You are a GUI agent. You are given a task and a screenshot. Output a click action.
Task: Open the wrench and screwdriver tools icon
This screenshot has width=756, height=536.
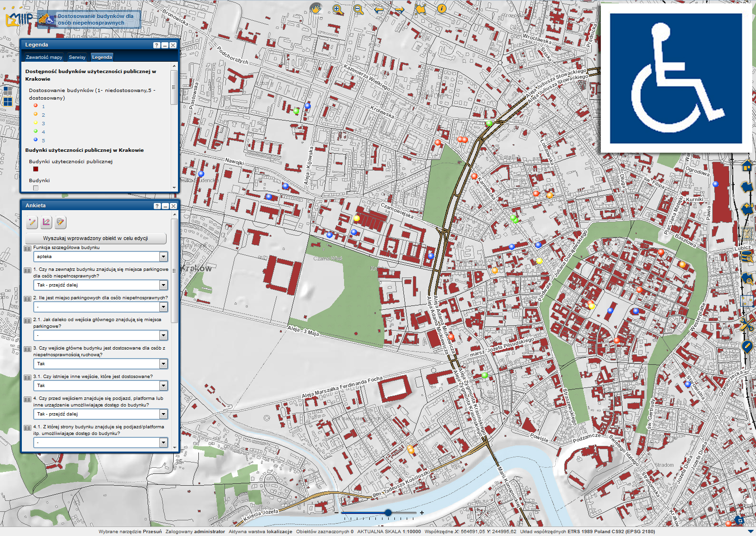tap(747, 324)
